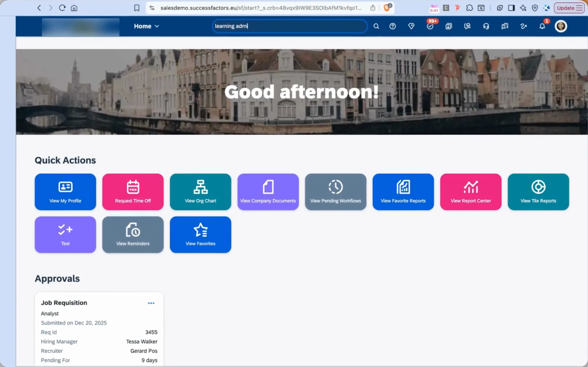Screen dimensions: 588x367
Task: Open the View Favorite Reports tile
Action: click(x=403, y=192)
